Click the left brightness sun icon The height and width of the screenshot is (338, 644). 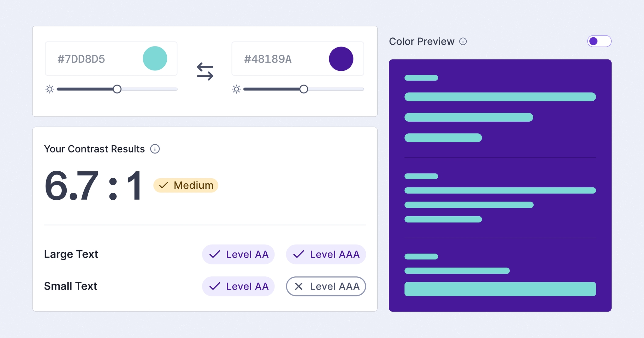coord(50,89)
